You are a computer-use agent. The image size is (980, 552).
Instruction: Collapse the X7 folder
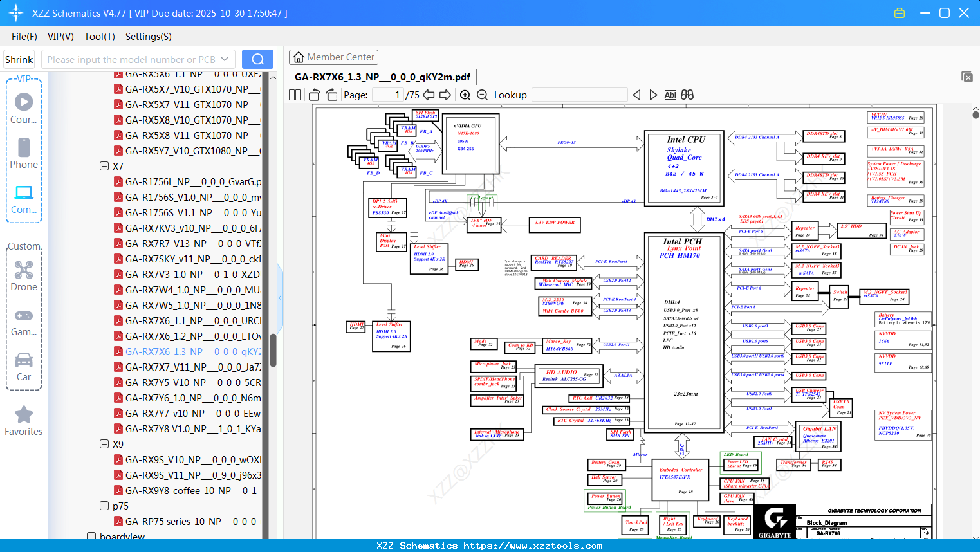[x=104, y=166]
